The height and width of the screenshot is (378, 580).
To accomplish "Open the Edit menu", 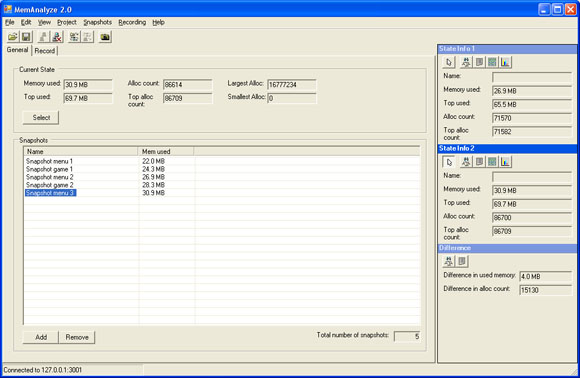I will tap(26, 22).
